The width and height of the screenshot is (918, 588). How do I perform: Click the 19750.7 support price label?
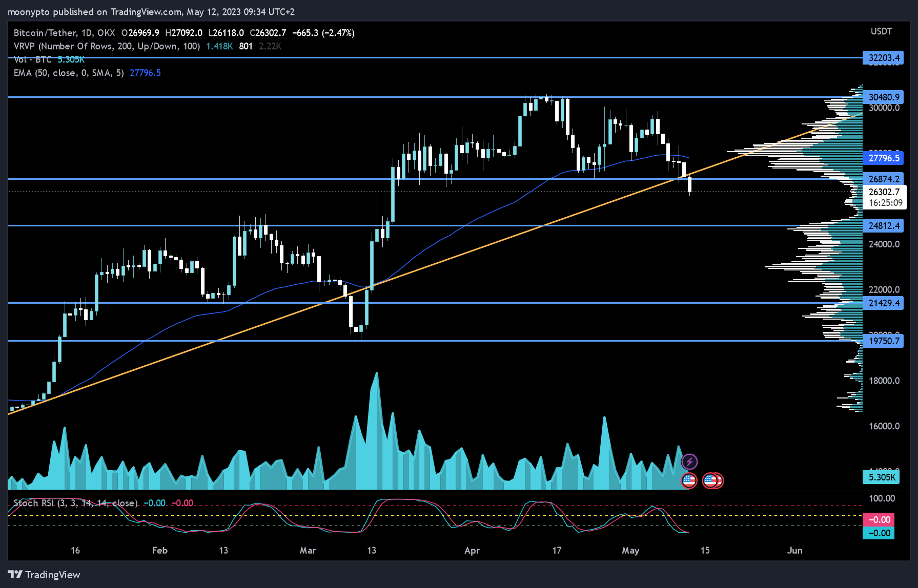pos(884,341)
